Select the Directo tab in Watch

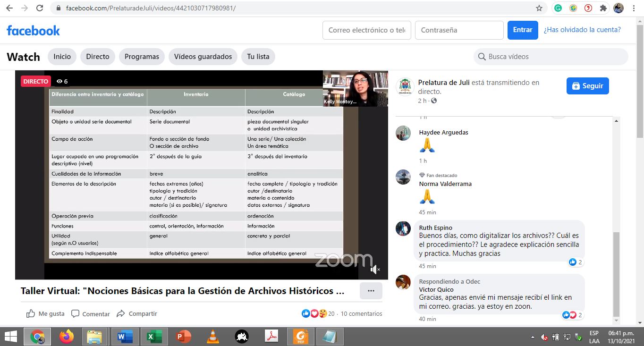point(98,57)
